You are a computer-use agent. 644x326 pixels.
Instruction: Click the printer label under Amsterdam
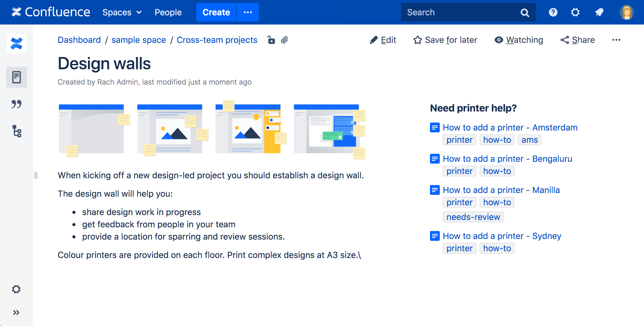[459, 140]
